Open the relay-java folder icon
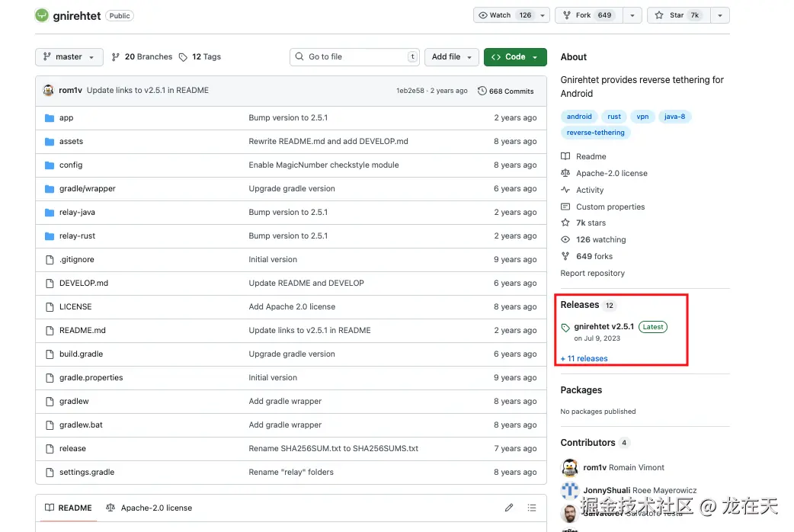The width and height of the screenshot is (794, 532). coord(49,213)
